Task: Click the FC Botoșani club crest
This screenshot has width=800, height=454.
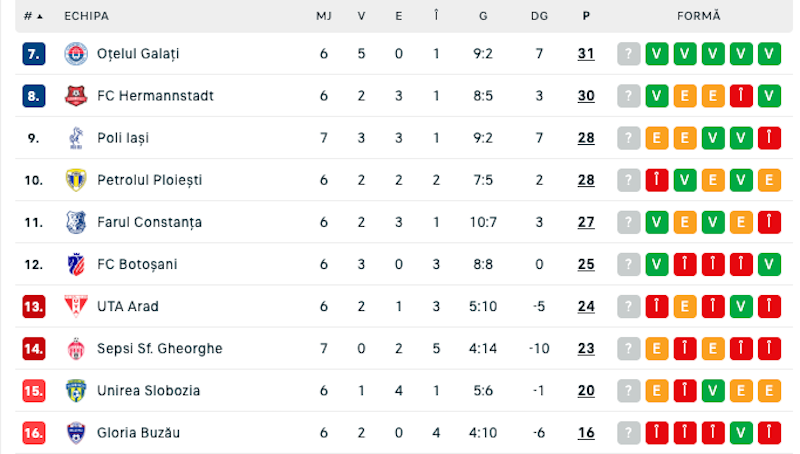Action: [76, 264]
